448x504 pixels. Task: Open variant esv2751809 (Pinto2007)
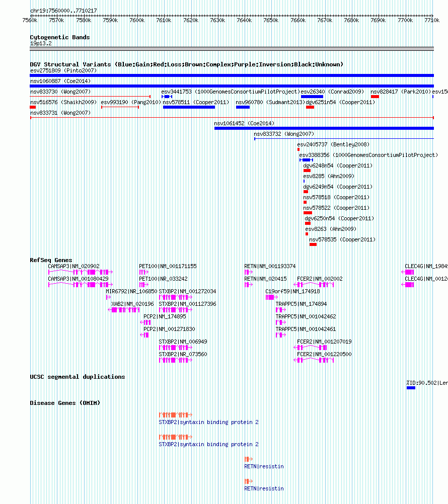pyautogui.click(x=63, y=70)
